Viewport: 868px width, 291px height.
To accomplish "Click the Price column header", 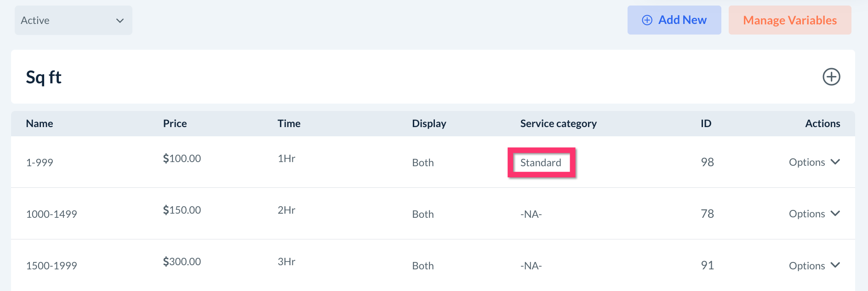I will [x=175, y=123].
